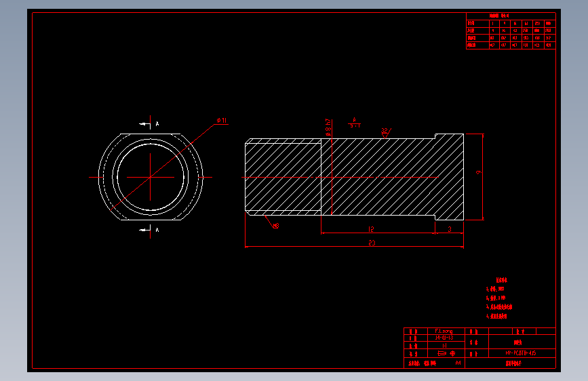Select the hatched section view body
Image resolution: width=588 pixels, height=381 pixels.
tap(355, 177)
